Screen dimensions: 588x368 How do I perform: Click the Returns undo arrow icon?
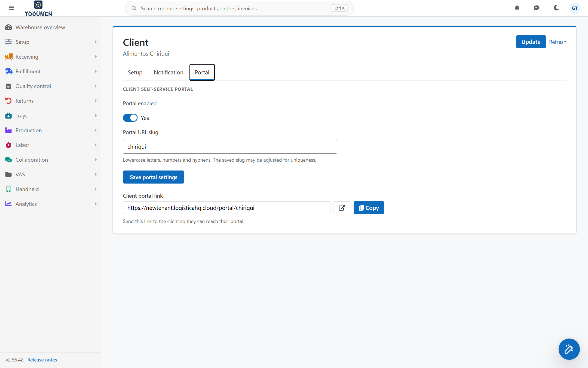(8, 101)
